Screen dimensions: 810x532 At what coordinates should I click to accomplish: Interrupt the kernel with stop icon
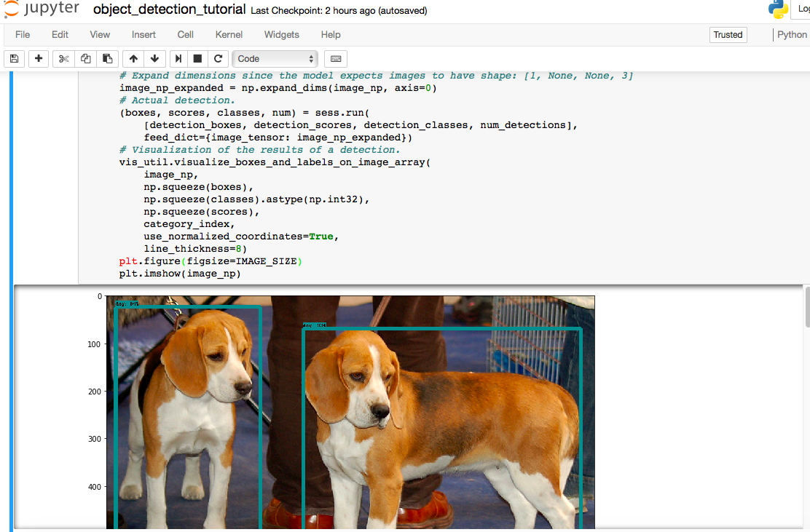tap(197, 59)
